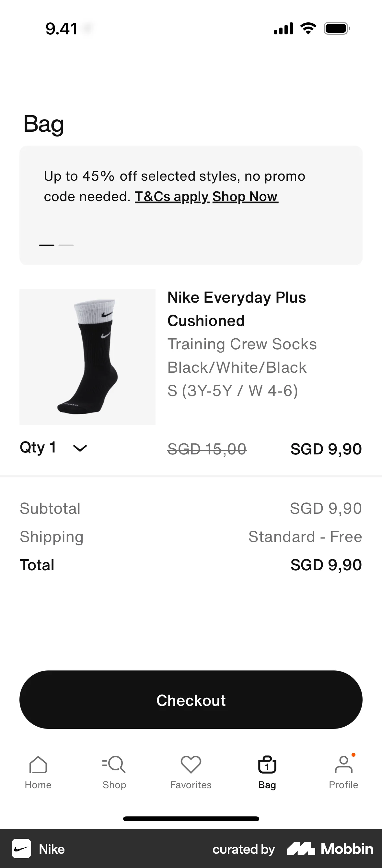Viewport: 382px width, 868px height.
Task: Tap the Wi-Fi icon in status bar
Action: pyautogui.click(x=307, y=28)
